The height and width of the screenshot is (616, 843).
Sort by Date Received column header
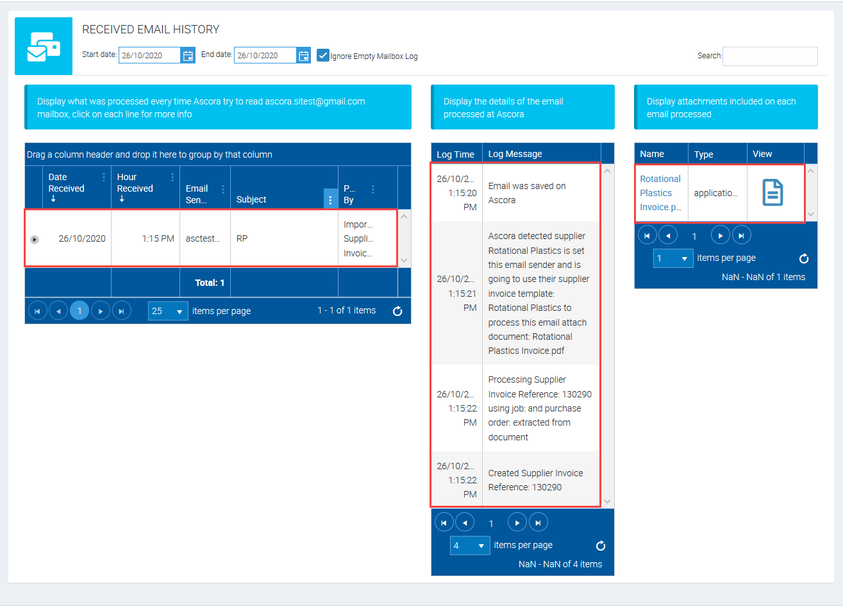(x=67, y=183)
